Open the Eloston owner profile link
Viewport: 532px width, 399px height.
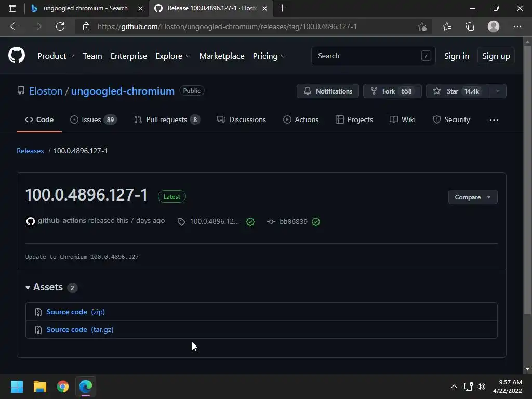tap(46, 91)
